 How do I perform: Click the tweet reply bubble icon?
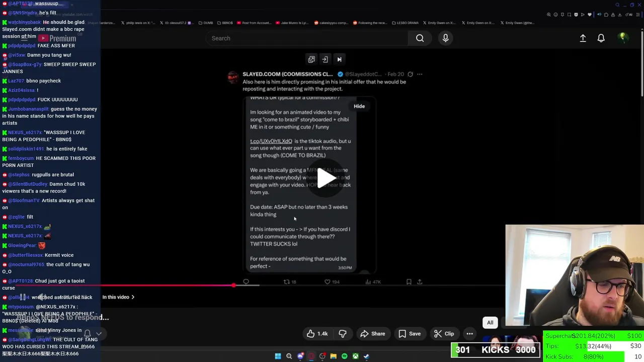(x=246, y=282)
